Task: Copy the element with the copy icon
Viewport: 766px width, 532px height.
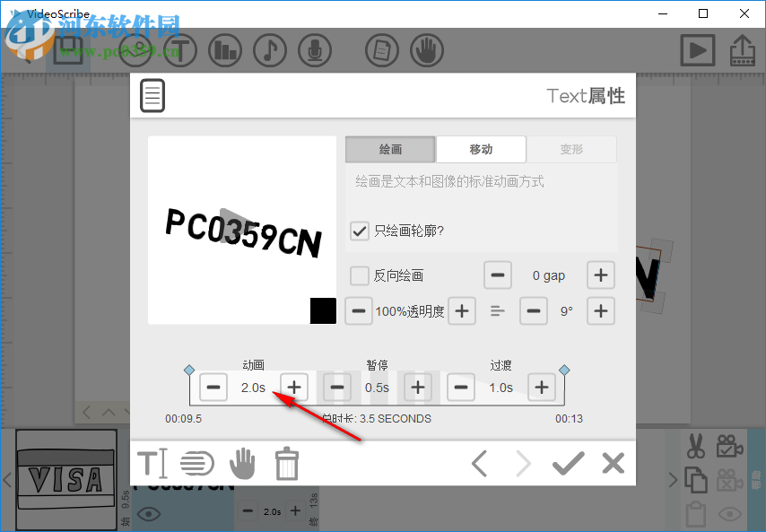Action: pos(695,480)
